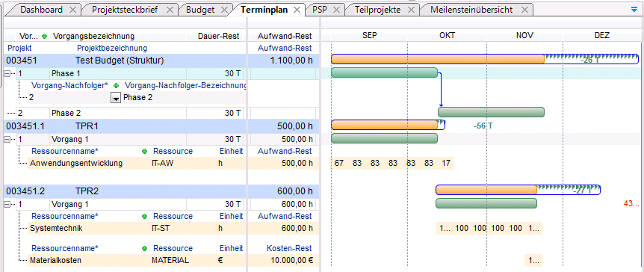Click IT-AW resource code
Image resolution: width=644 pixels, height=272 pixels.
(163, 163)
